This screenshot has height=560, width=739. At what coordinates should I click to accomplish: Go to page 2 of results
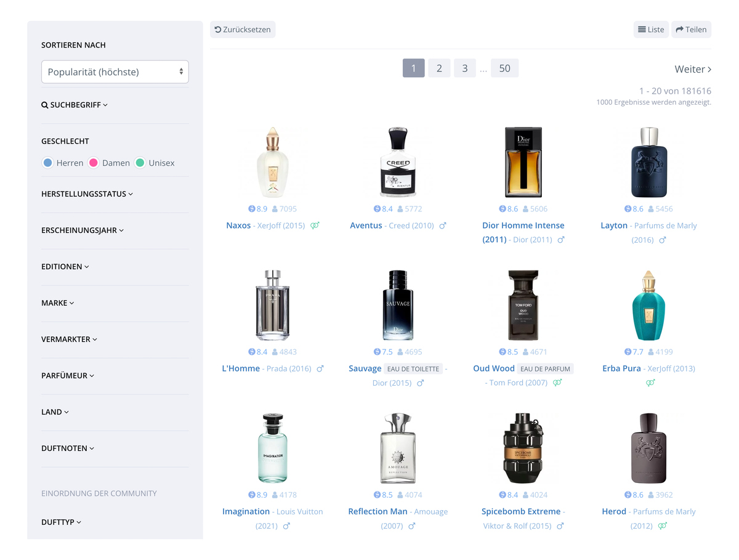(439, 68)
